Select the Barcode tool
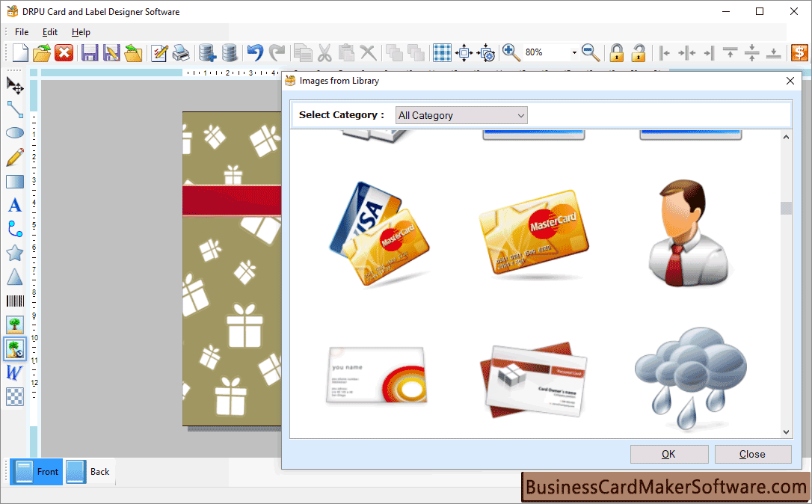The height and width of the screenshot is (504, 812). pyautogui.click(x=14, y=301)
